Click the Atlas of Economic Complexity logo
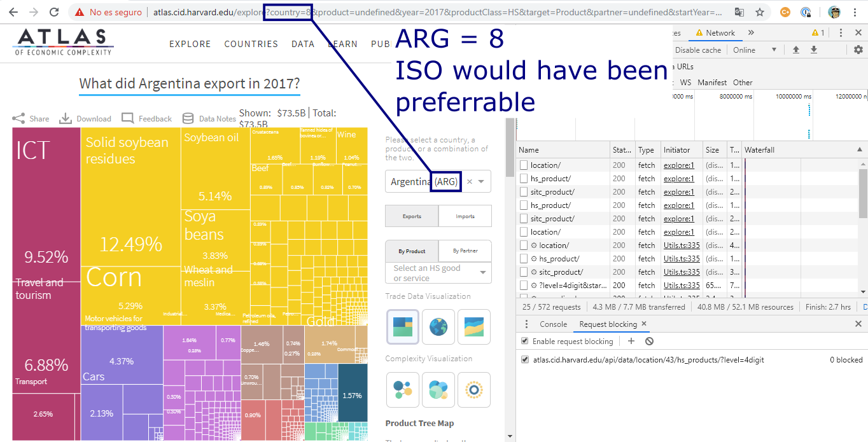The width and height of the screenshot is (868, 442). click(63, 42)
